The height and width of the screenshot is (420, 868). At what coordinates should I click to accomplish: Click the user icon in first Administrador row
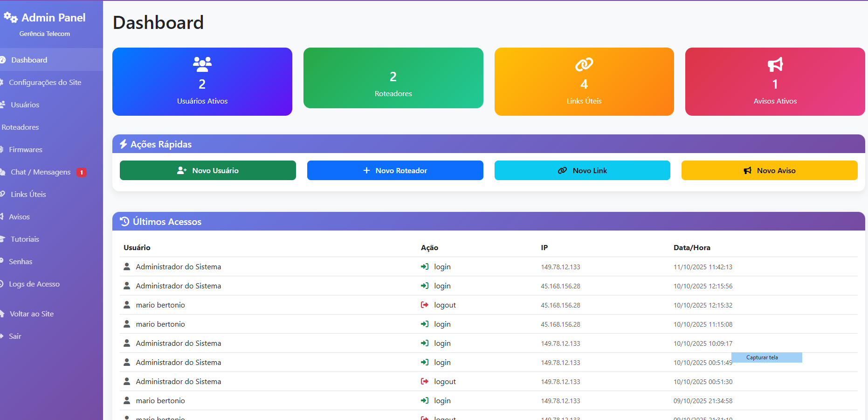click(x=127, y=266)
